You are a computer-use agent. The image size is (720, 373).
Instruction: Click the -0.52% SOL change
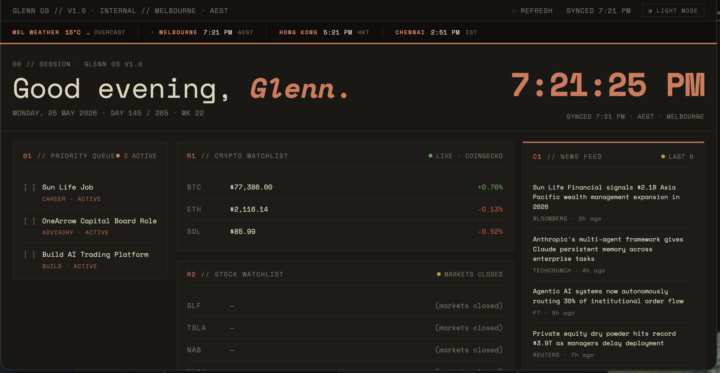click(x=490, y=232)
